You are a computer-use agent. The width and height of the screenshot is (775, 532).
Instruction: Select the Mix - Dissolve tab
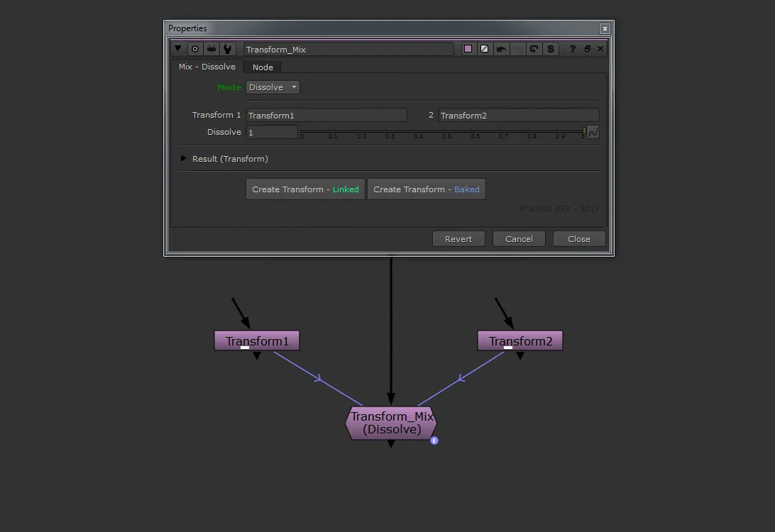[x=207, y=67]
